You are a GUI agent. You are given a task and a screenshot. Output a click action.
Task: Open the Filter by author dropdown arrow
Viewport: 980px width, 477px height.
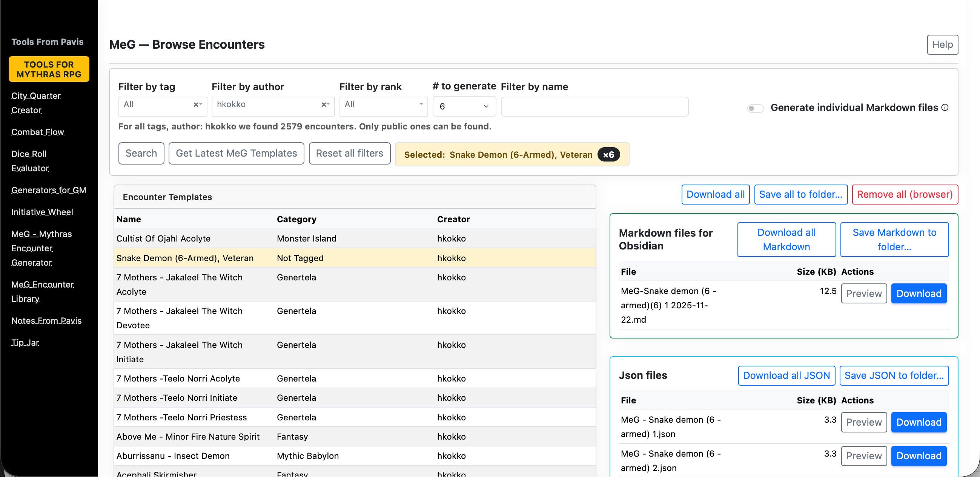(328, 104)
